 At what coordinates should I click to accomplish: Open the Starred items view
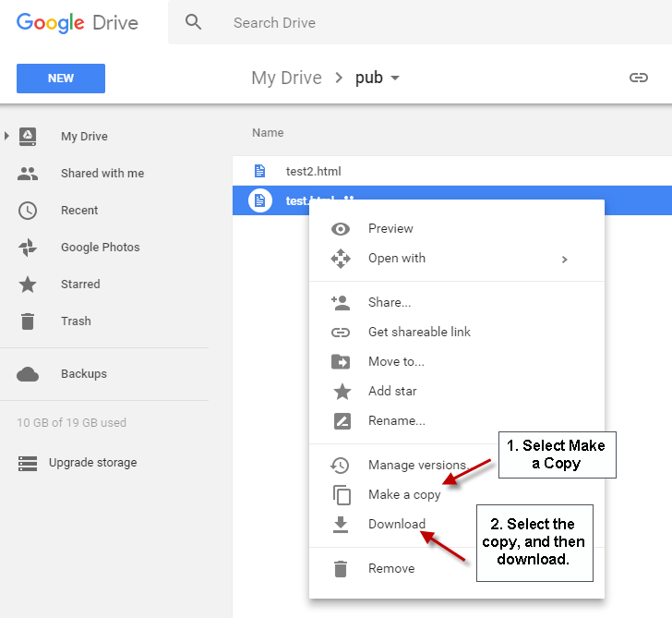point(80,284)
